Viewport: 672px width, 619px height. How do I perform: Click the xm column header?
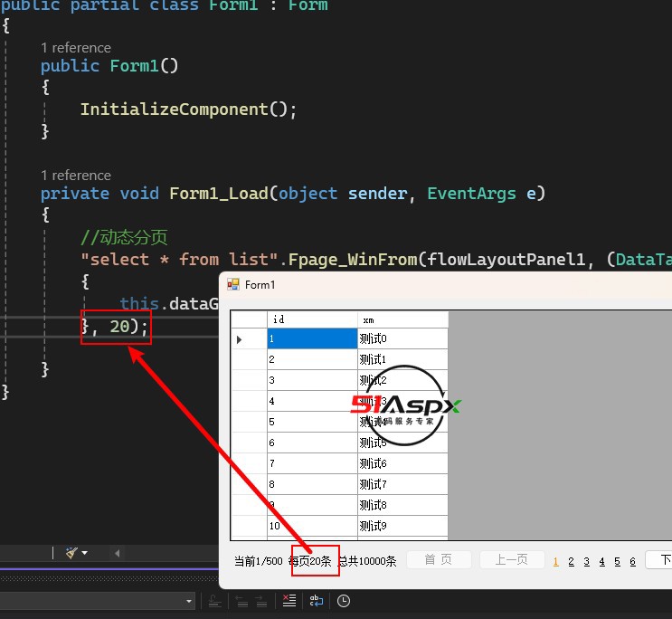pos(402,319)
